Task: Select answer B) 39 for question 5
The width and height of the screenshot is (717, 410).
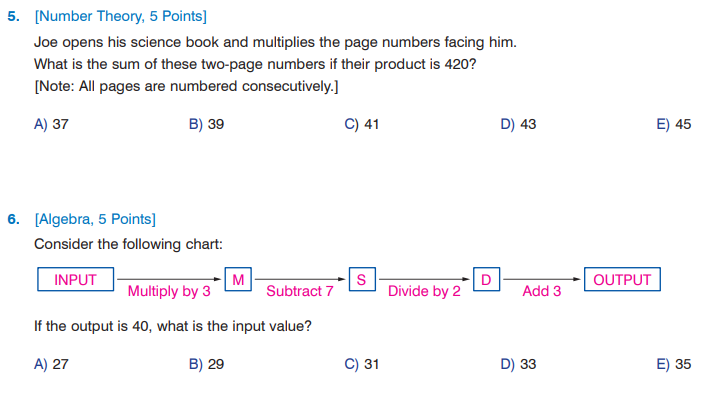Action: (x=206, y=125)
